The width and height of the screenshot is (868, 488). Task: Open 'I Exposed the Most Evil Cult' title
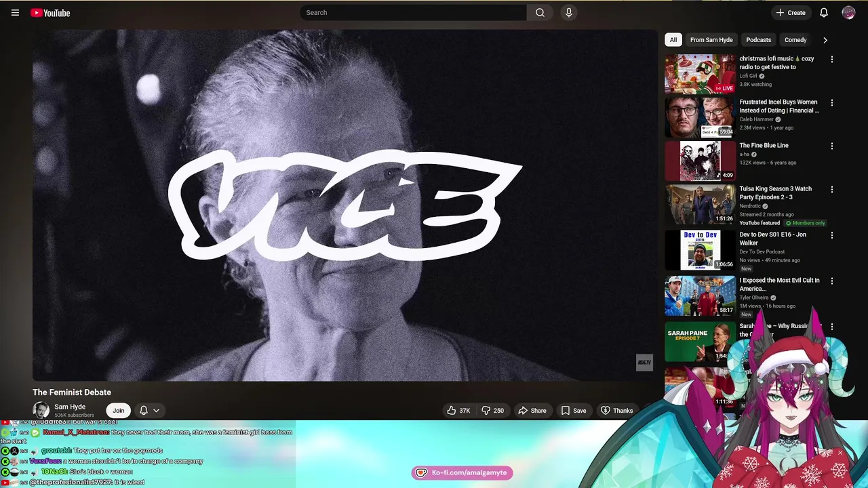[779, 284]
